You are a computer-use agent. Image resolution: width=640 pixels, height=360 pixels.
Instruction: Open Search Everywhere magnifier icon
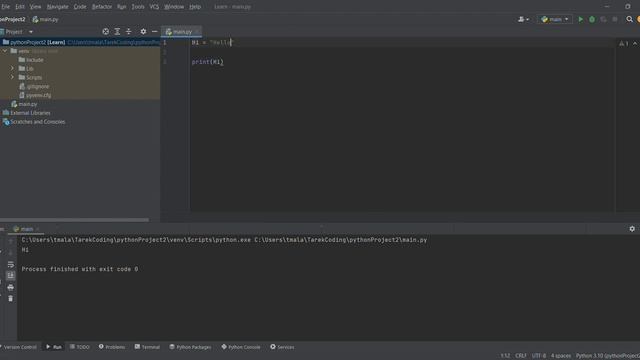(629, 19)
